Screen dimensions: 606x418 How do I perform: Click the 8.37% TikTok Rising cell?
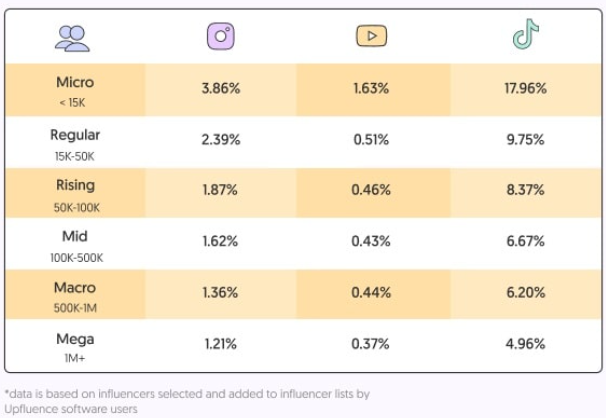(525, 190)
